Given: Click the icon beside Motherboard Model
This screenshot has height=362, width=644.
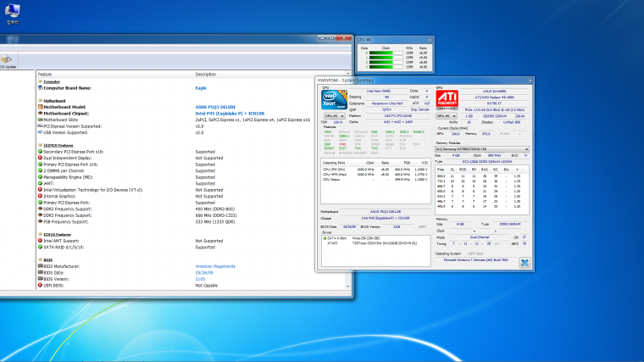Looking at the screenshot, I should tap(41, 107).
